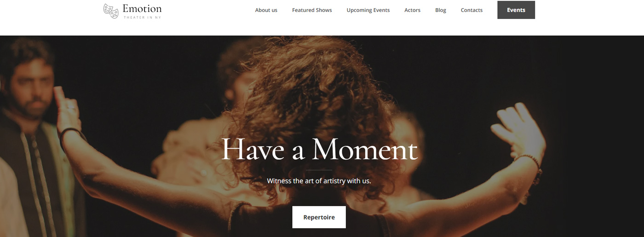Click the 'Witness the art of artistry' subtitle

pos(319,181)
